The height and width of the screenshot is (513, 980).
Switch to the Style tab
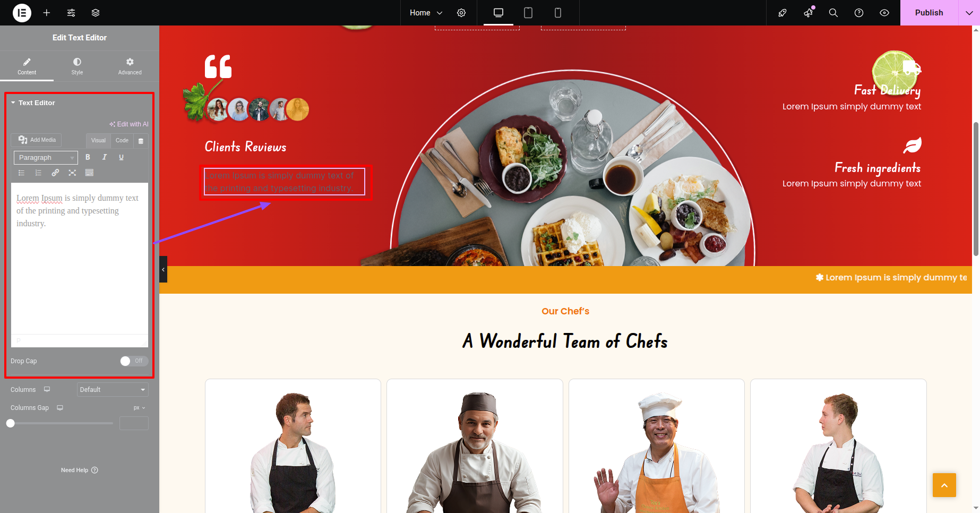(77, 66)
